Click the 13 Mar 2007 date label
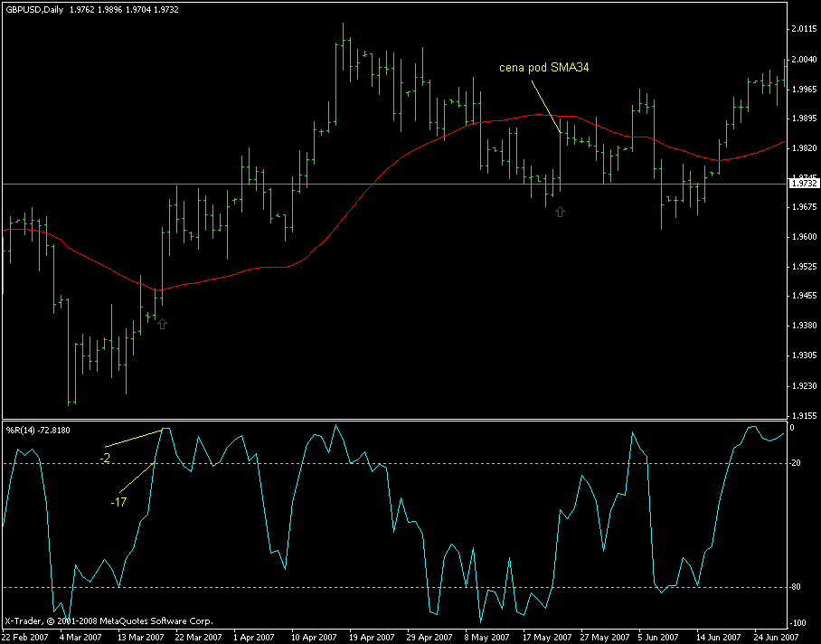 coord(140,637)
